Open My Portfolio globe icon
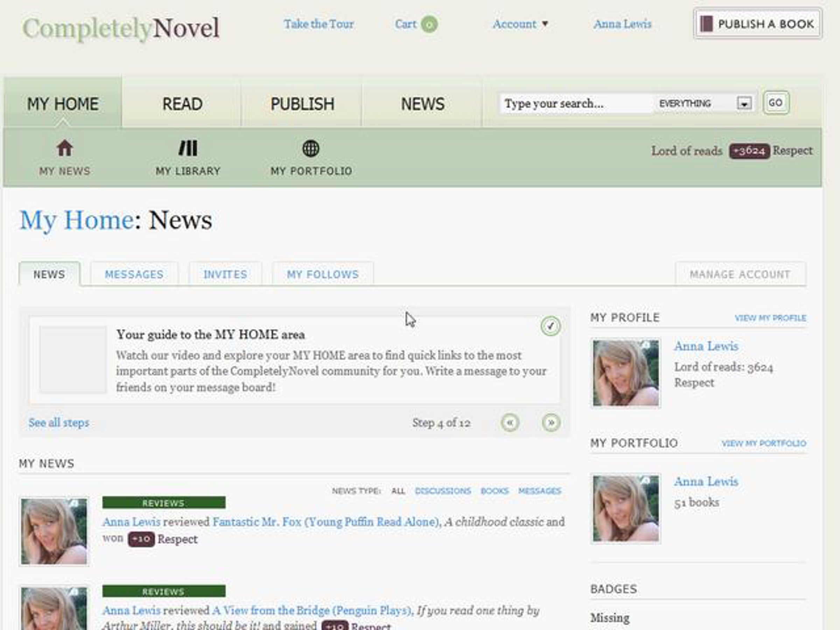840x630 pixels. pos(311,148)
